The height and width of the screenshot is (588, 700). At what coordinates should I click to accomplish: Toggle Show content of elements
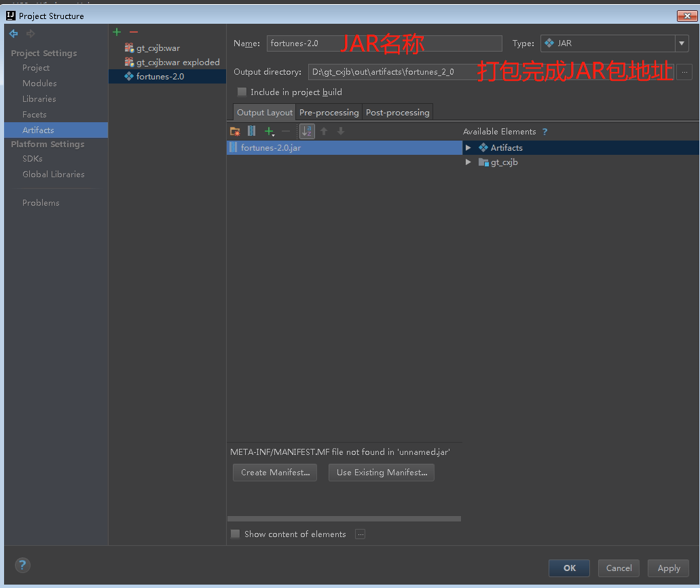click(235, 534)
